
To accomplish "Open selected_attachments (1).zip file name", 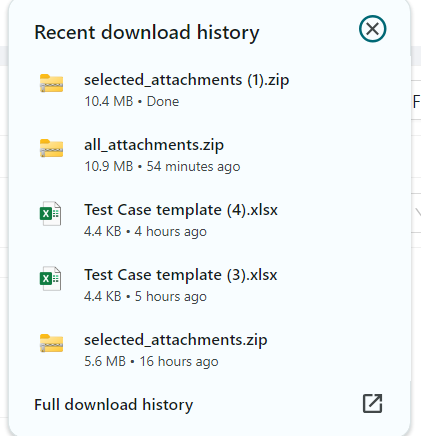I will [186, 80].
